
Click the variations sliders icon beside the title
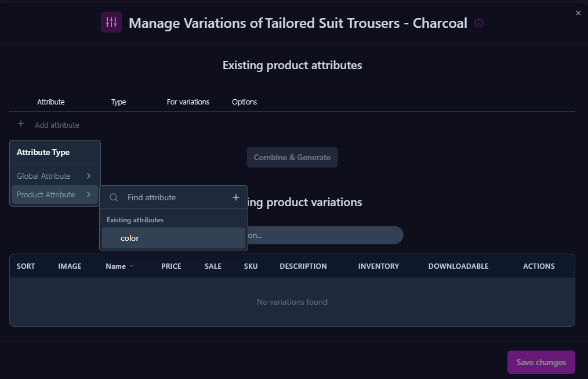(x=111, y=23)
